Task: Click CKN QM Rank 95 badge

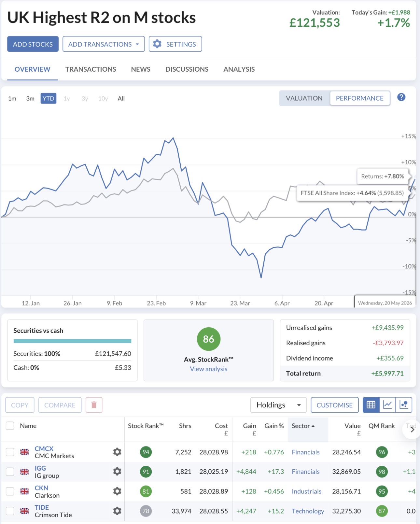Action: (x=382, y=491)
